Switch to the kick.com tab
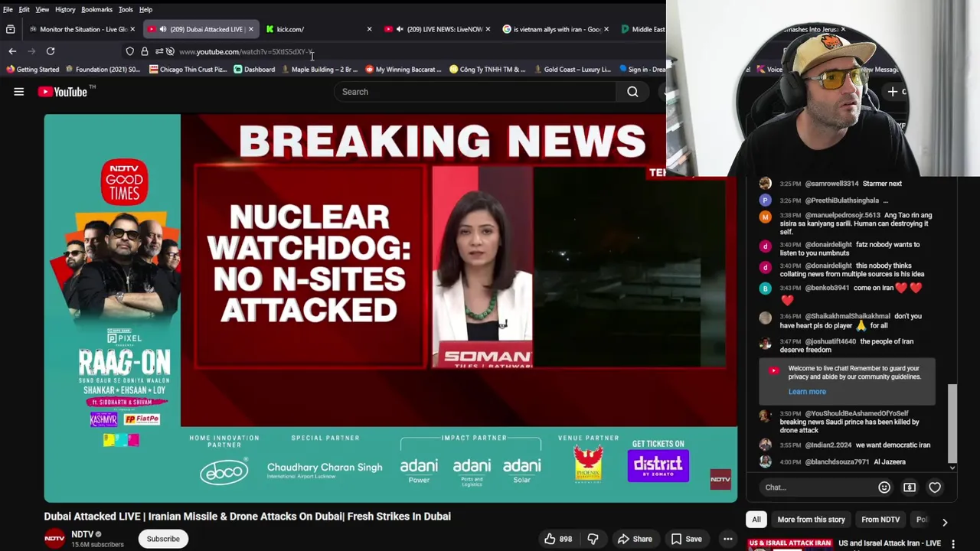 coord(318,29)
